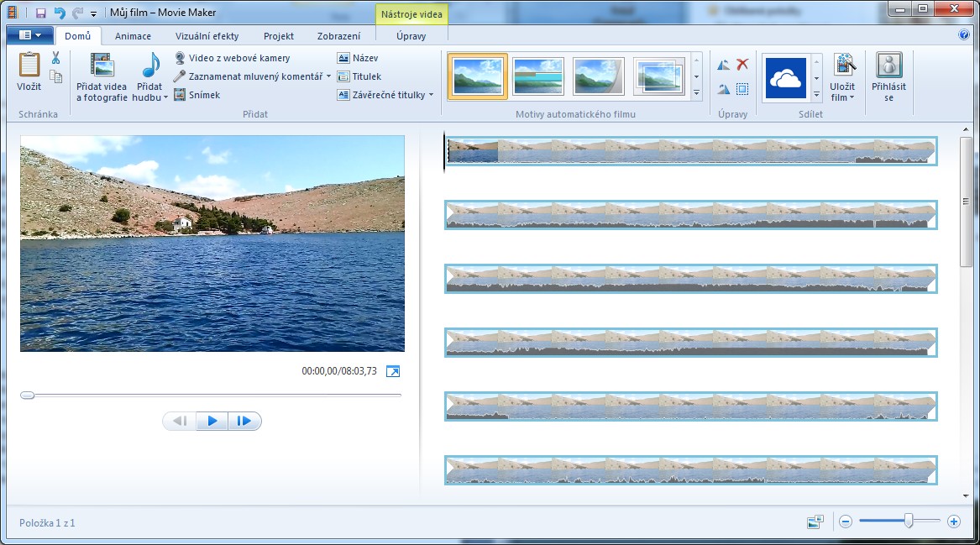
Task: Click the timeline zoom slider handle
Action: click(908, 520)
